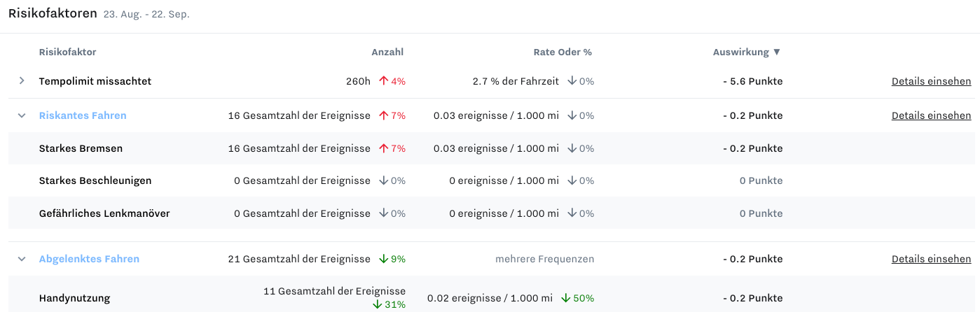Click the Riskantes Fahren category link
The height and width of the screenshot is (312, 980).
(83, 115)
